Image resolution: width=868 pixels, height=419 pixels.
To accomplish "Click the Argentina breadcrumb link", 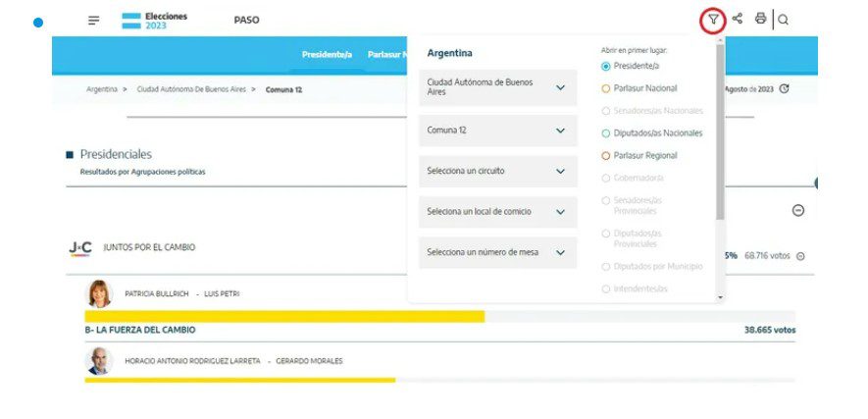I will [x=102, y=89].
